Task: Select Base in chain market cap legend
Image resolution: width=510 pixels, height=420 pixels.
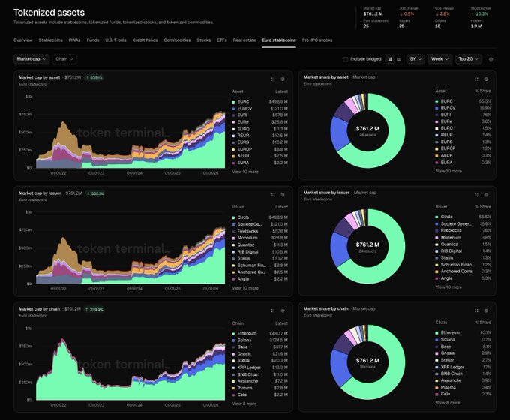Action: pyautogui.click(x=242, y=346)
